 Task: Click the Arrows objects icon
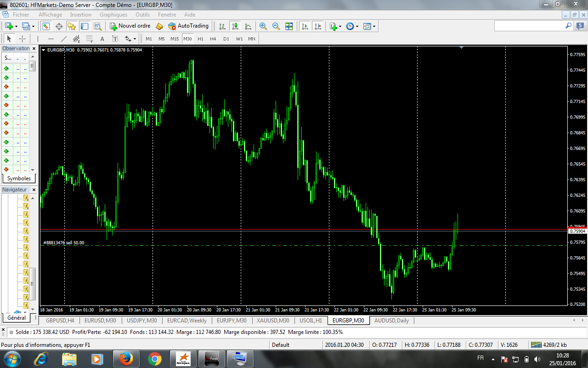(x=128, y=39)
